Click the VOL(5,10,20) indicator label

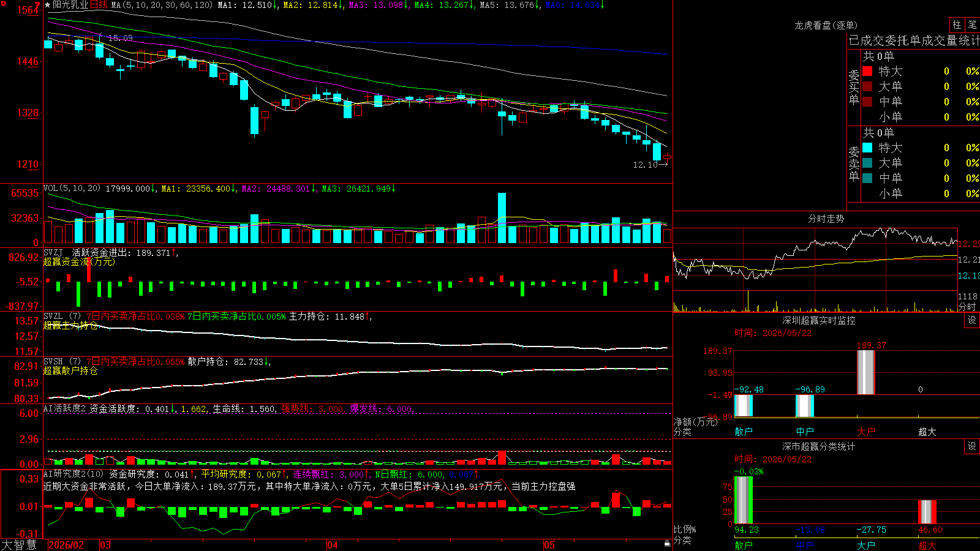[x=72, y=189]
